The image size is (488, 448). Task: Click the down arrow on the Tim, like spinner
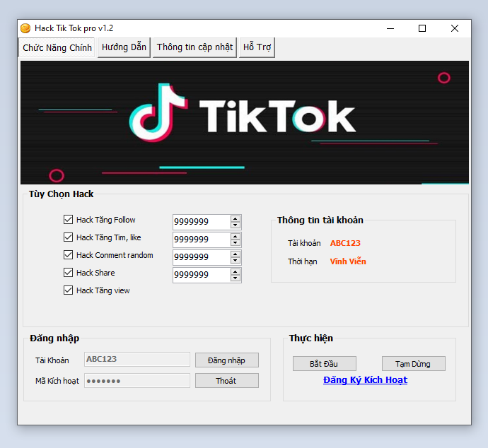click(236, 243)
